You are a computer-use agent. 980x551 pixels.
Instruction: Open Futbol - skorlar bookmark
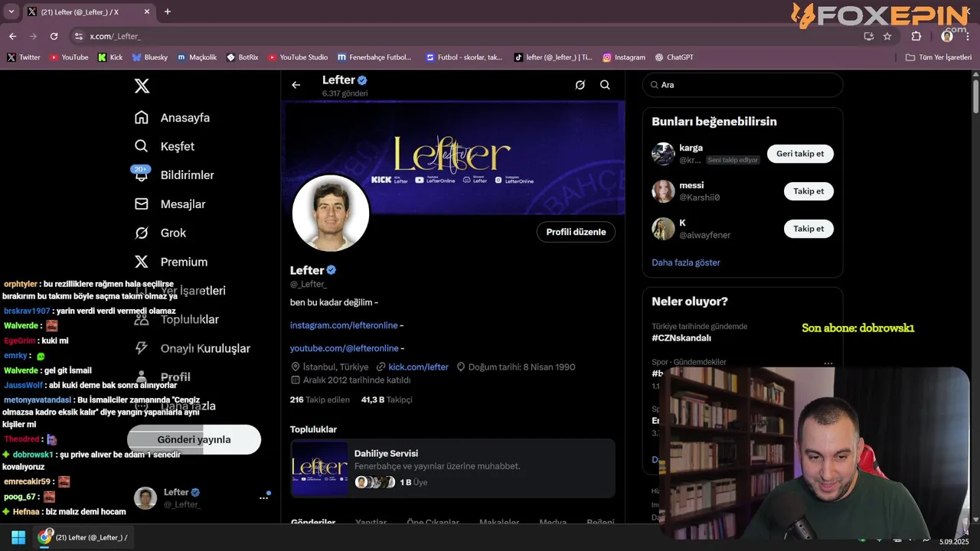(x=464, y=57)
